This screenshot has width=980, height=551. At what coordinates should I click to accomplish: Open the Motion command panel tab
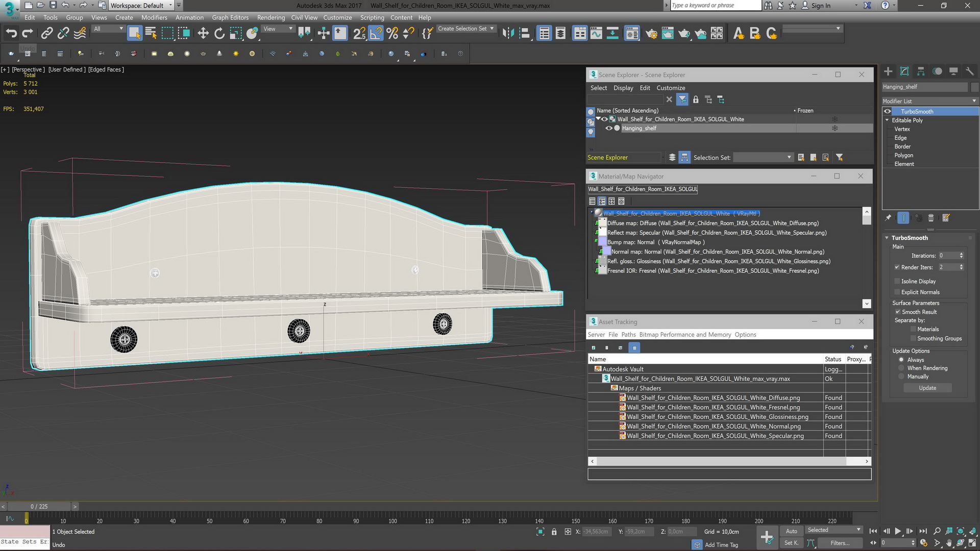[x=937, y=71]
